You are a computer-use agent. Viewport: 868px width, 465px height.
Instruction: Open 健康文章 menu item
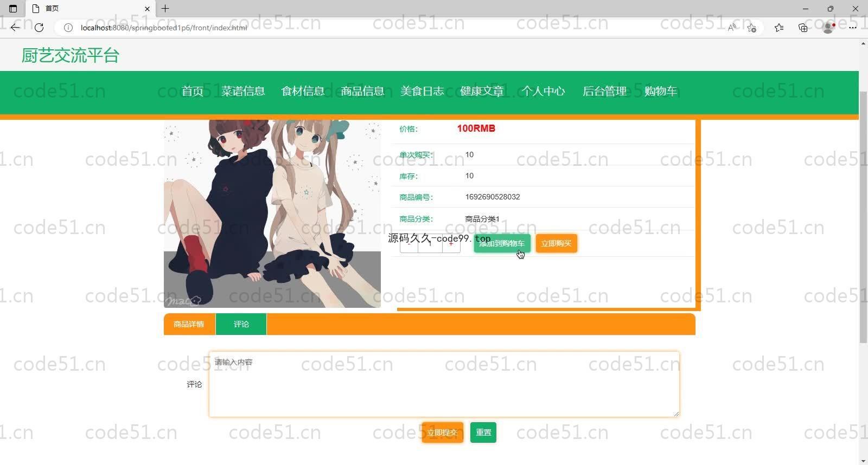point(482,91)
